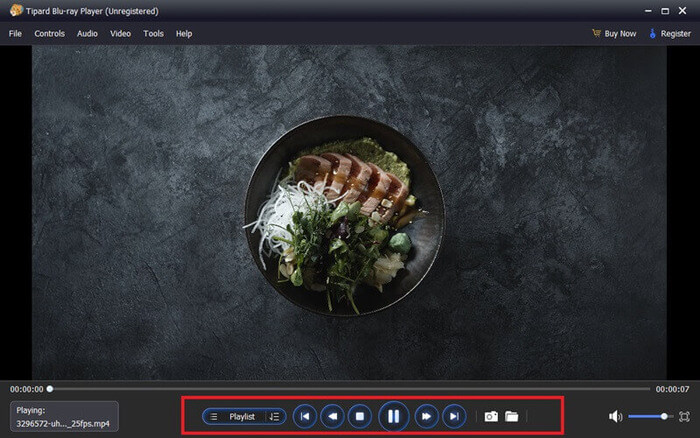Open the snapshot folder icon
700x438 pixels.
[512, 416]
